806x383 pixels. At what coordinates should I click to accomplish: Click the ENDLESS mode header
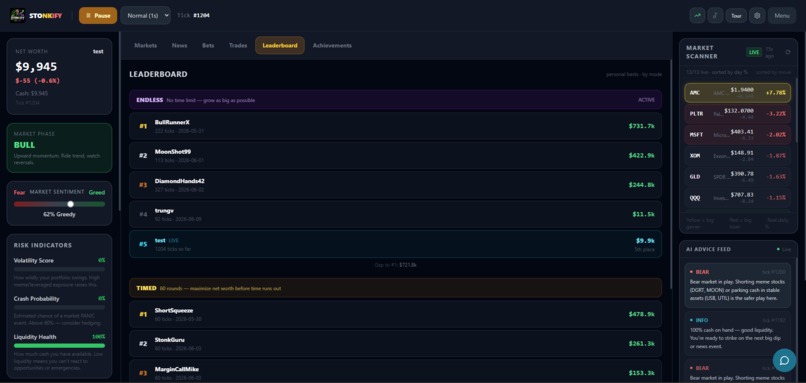pyautogui.click(x=395, y=100)
